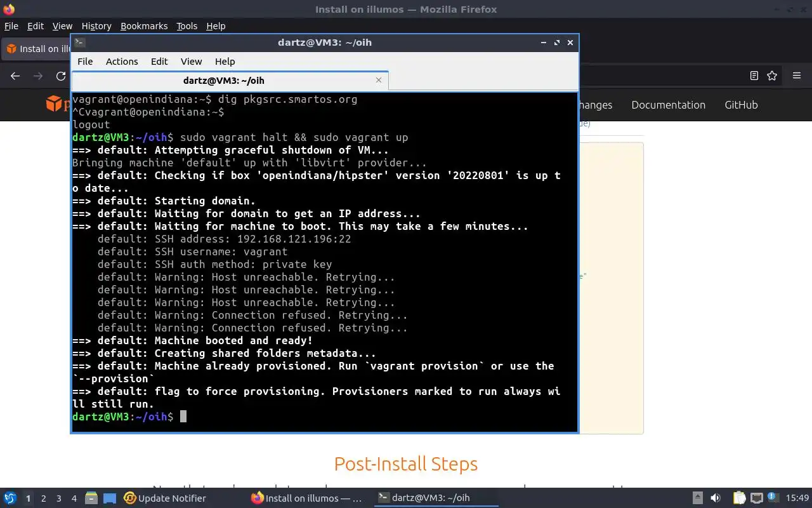
Task: Open the Firefox Help menu
Action: tap(216, 26)
